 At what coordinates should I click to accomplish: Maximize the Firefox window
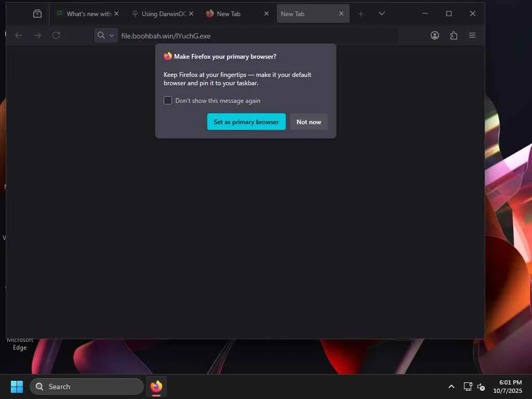449,14
